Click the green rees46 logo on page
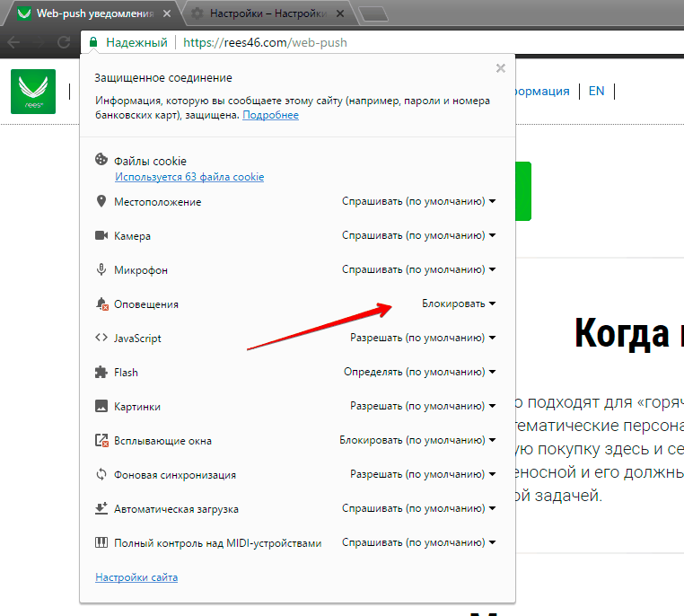The image size is (684, 616). [33, 92]
